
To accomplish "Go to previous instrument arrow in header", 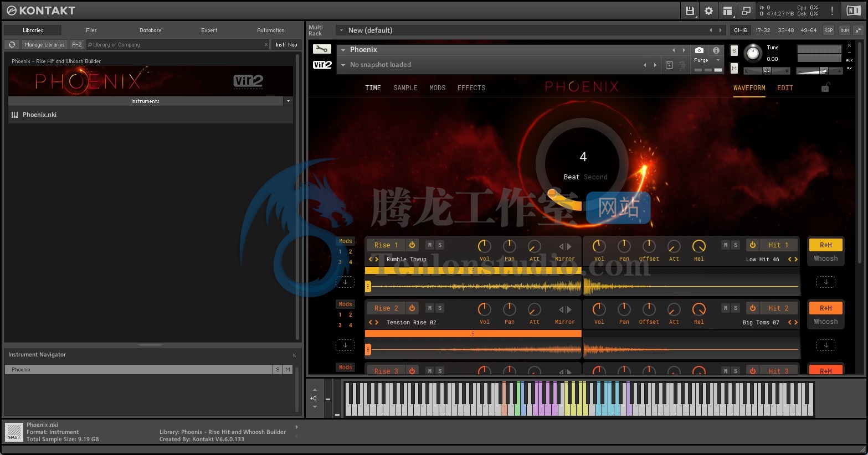I will [674, 50].
